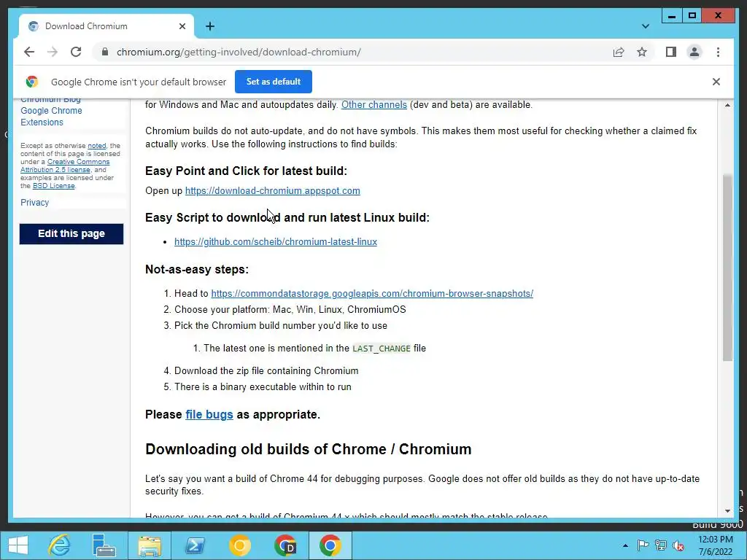The image size is (747, 560).
Task: Show hidden system tray icons
Action: pos(625,545)
